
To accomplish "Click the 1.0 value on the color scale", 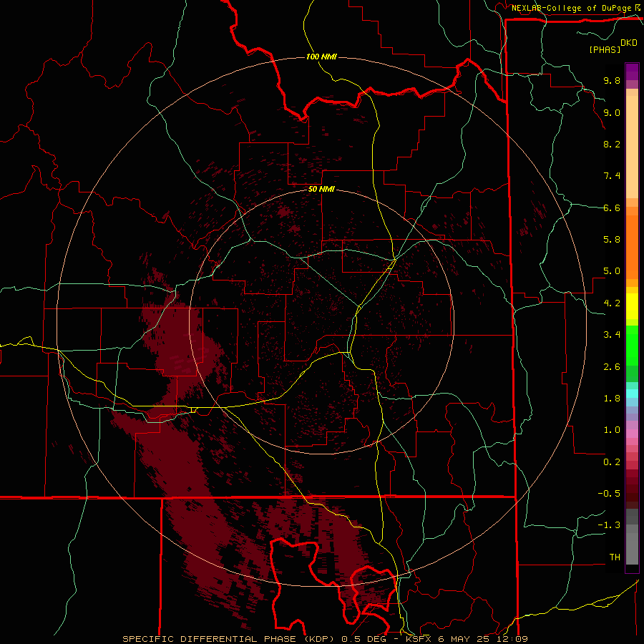I will click(612, 430).
